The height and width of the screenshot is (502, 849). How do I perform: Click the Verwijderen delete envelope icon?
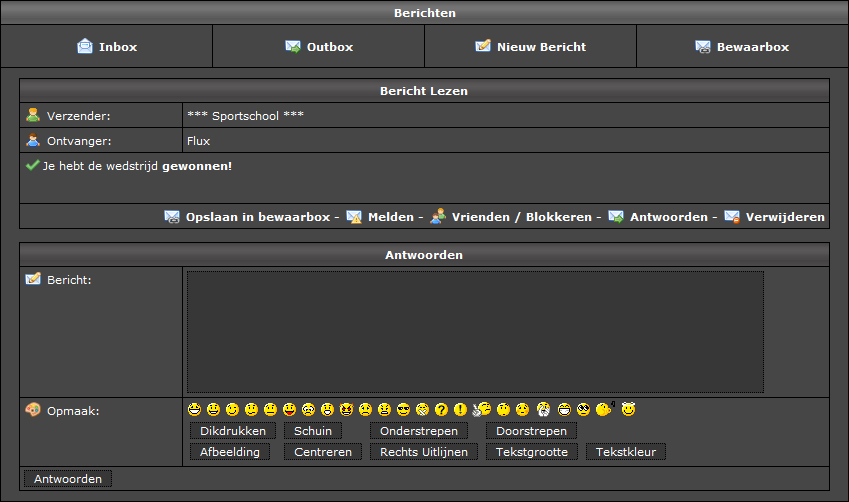point(732,217)
